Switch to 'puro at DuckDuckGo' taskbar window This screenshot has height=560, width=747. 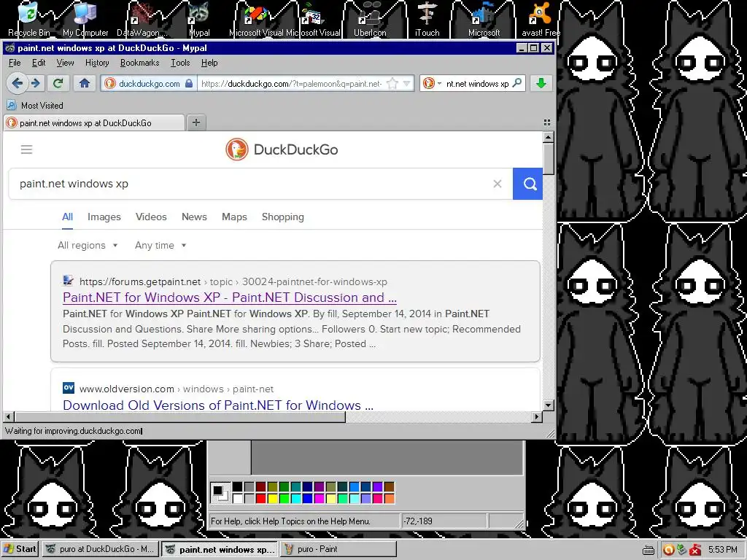click(x=101, y=549)
